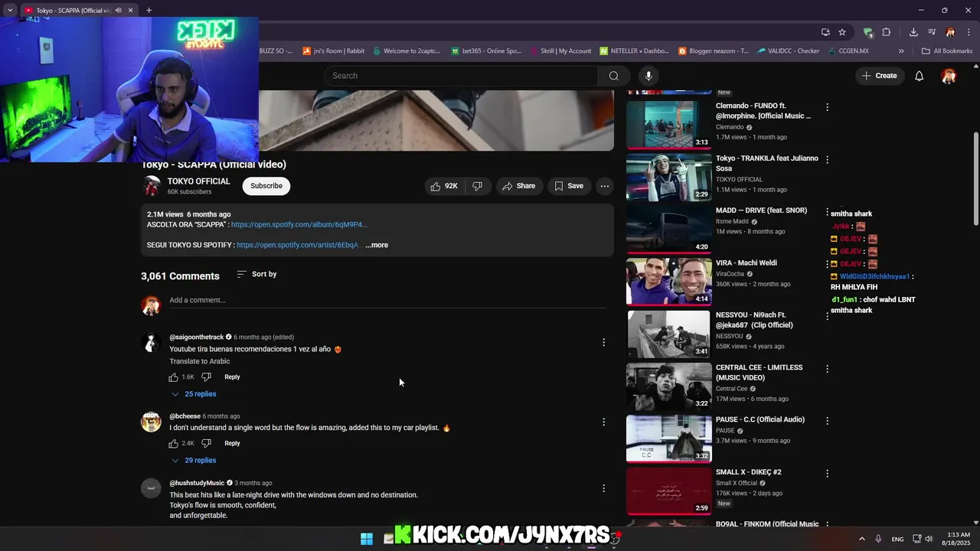The image size is (980, 551).
Task: Click the Create button
Action: (879, 76)
